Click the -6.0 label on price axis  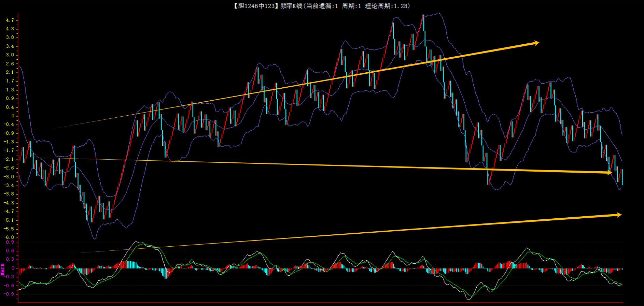(9, 237)
